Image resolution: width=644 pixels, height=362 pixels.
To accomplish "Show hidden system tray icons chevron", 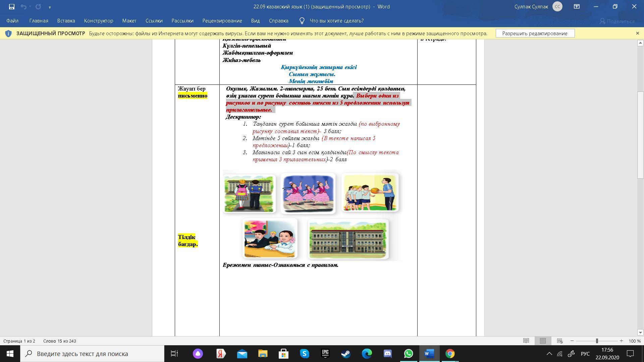I will click(549, 354).
